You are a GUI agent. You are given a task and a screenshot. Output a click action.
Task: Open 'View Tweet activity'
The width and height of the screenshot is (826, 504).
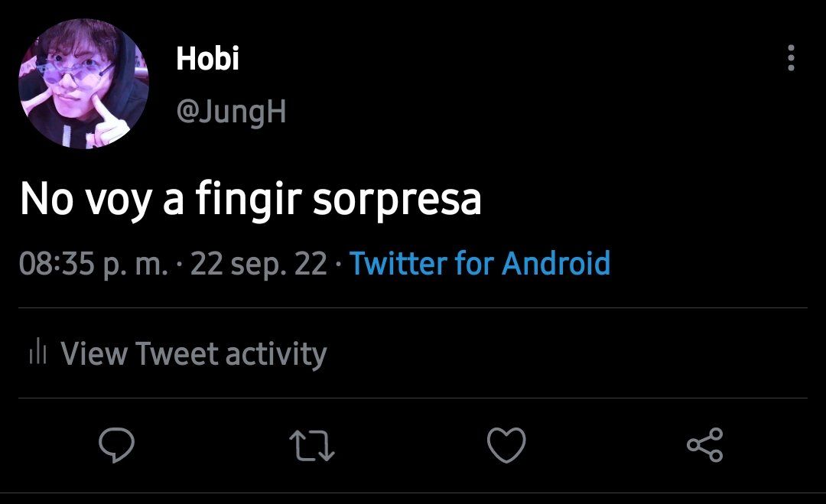(178, 353)
